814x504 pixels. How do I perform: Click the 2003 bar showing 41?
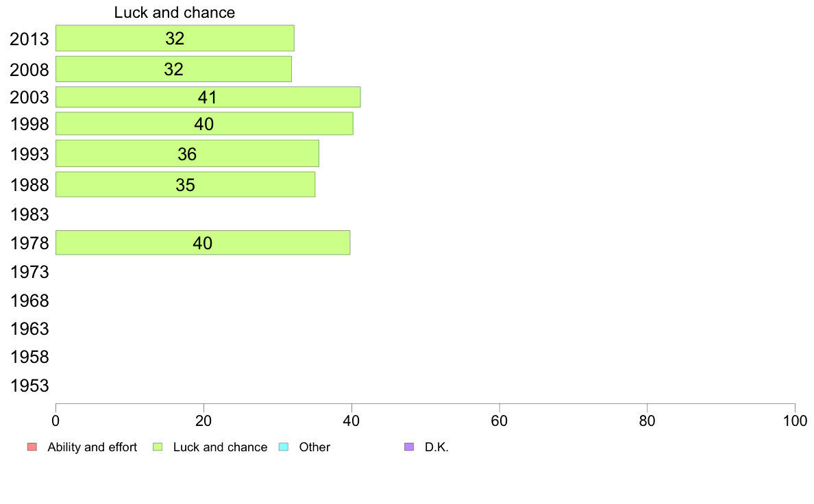208,97
